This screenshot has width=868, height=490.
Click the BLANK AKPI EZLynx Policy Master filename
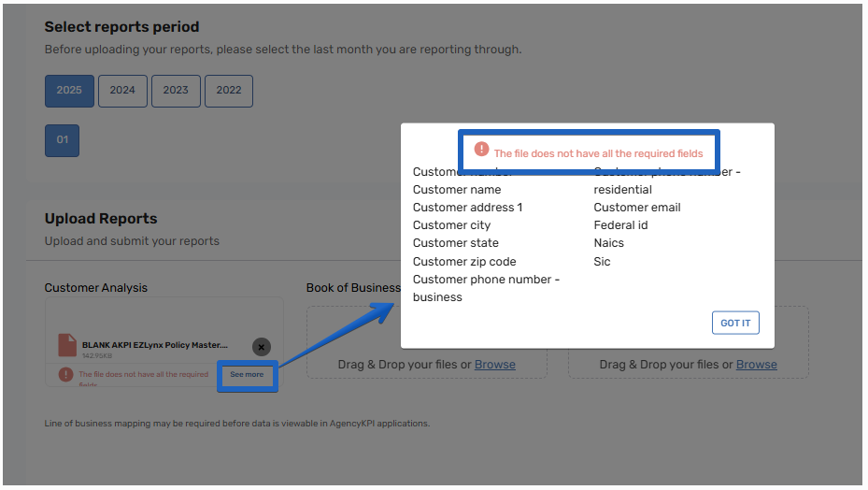coord(154,345)
